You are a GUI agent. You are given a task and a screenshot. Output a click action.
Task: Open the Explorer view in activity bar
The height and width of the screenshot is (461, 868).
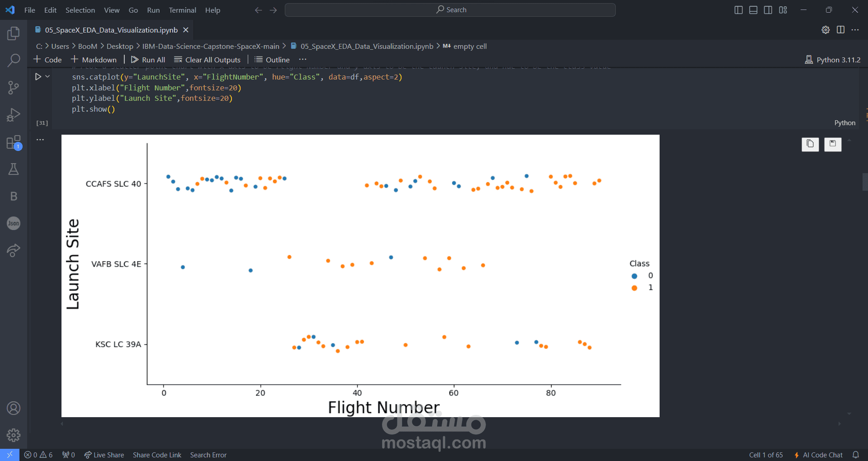coord(14,33)
